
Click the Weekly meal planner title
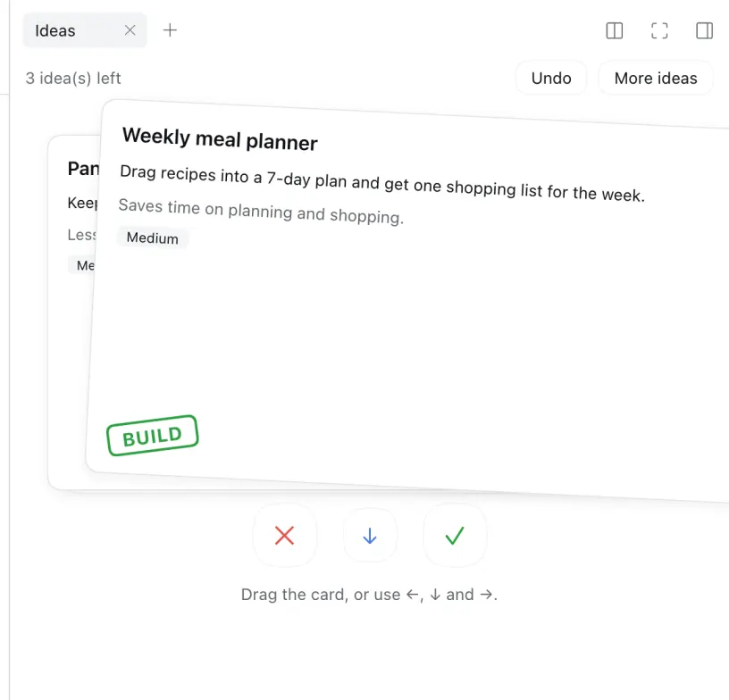pyautogui.click(x=220, y=139)
